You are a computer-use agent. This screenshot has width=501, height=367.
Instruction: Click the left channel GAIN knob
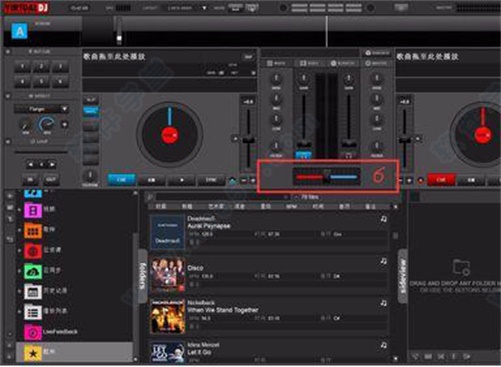point(304,78)
